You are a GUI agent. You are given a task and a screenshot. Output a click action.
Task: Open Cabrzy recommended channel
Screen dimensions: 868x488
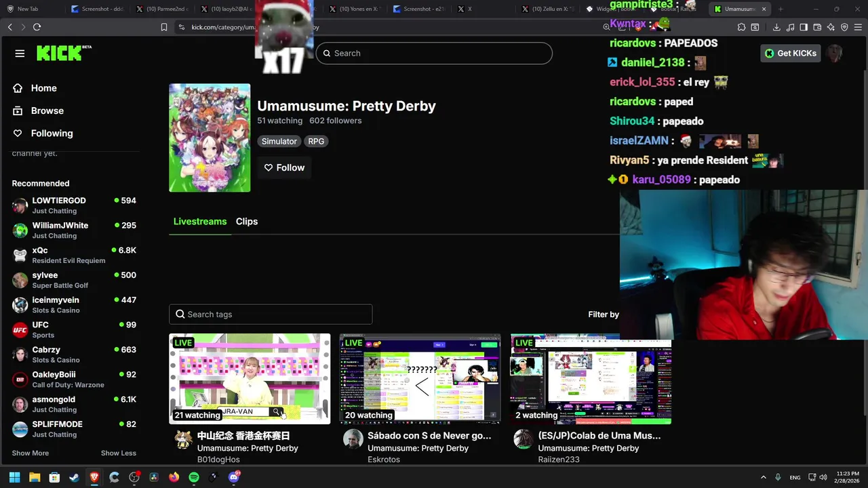click(x=75, y=354)
